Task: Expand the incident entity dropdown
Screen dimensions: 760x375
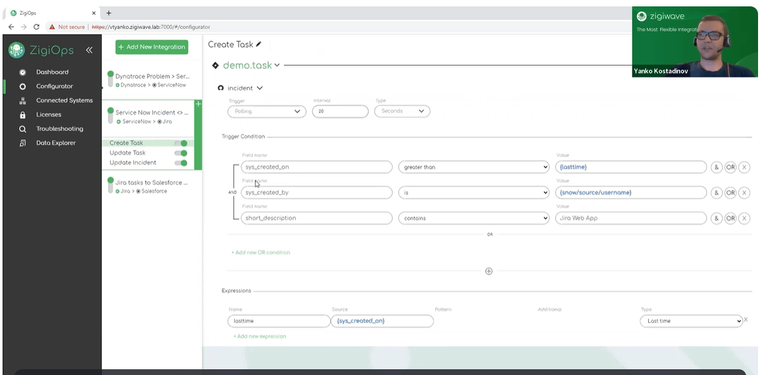Action: (260, 88)
